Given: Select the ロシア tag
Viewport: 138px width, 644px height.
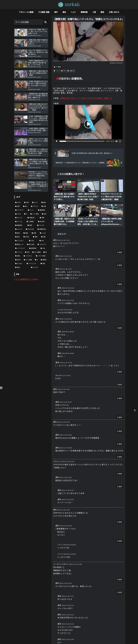Looking at the screenshot, I should 35,203.
